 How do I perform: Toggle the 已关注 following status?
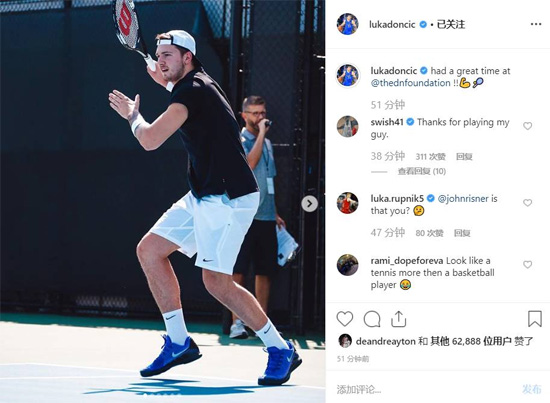click(451, 24)
